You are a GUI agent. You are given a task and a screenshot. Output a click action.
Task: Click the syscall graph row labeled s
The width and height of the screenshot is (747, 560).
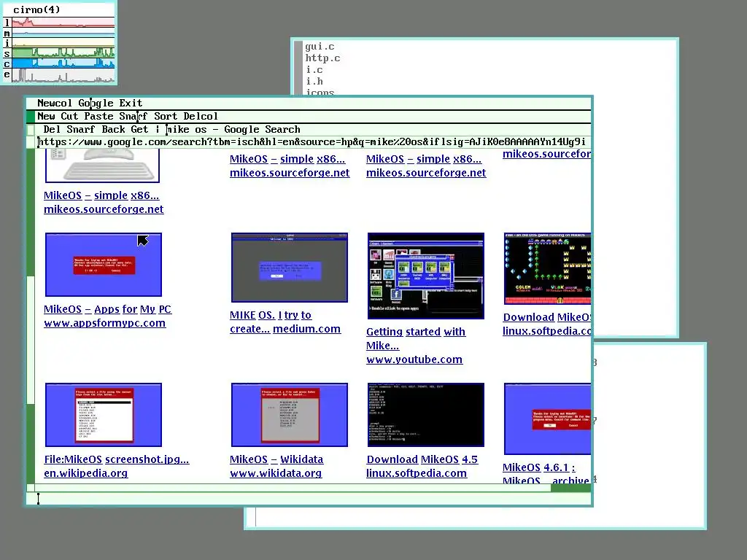pos(59,52)
